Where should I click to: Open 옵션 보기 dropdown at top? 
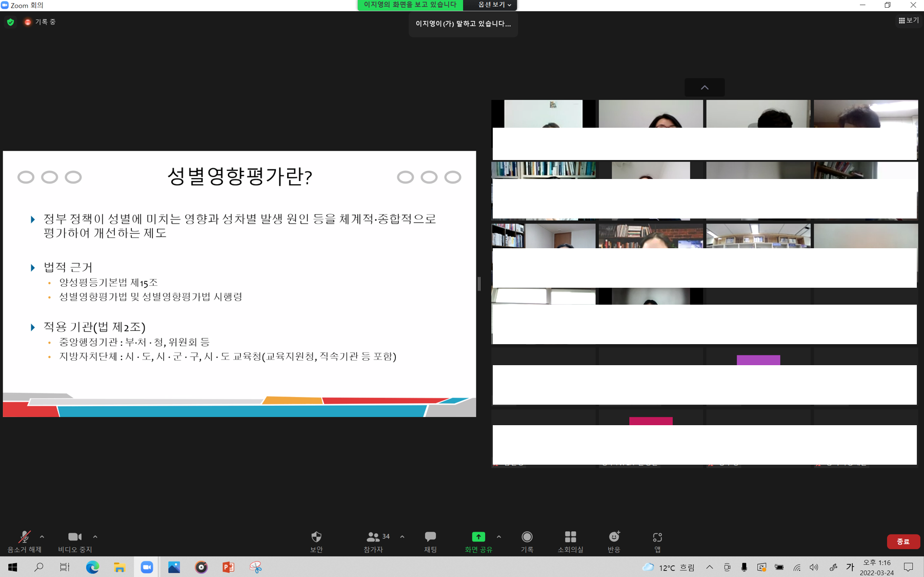click(x=491, y=5)
